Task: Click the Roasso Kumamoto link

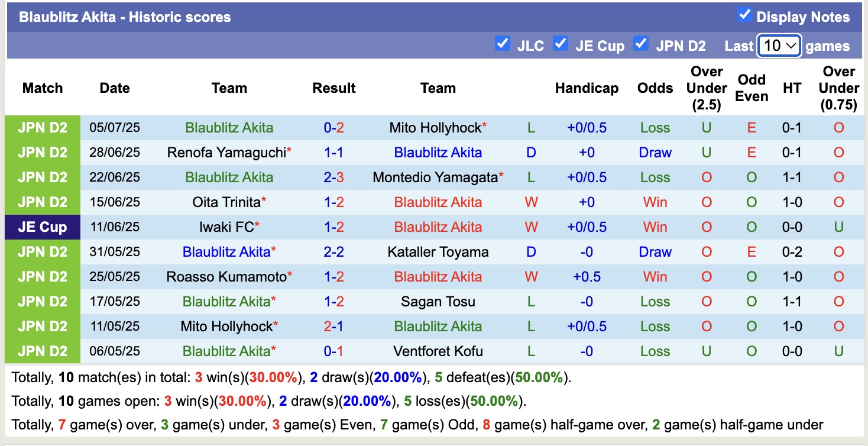Action: (x=226, y=277)
